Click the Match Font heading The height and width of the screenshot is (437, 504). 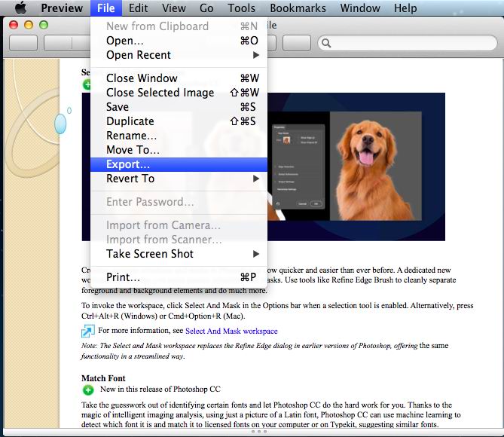pyautogui.click(x=103, y=378)
